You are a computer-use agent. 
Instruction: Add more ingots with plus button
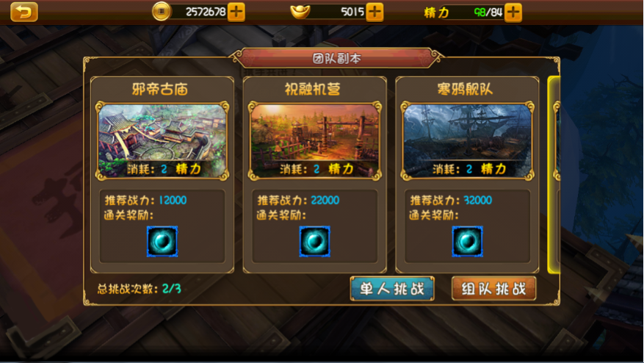click(x=375, y=12)
